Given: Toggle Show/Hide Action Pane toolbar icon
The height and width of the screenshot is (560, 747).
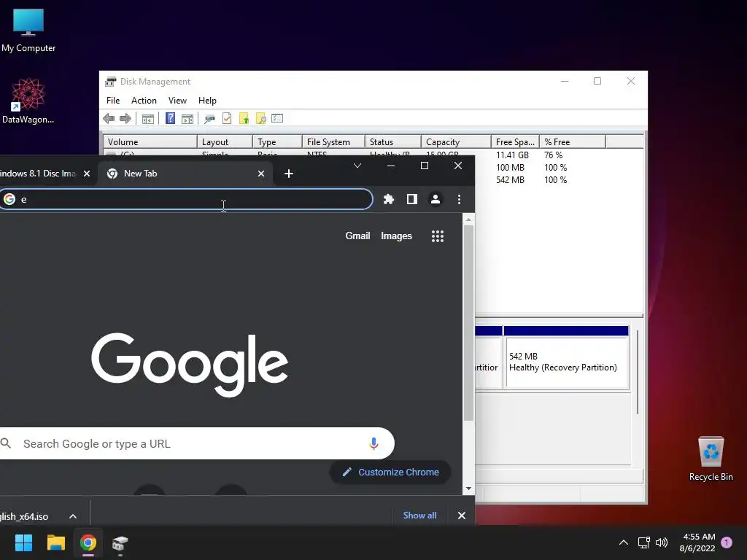Looking at the screenshot, I should pyautogui.click(x=187, y=119).
